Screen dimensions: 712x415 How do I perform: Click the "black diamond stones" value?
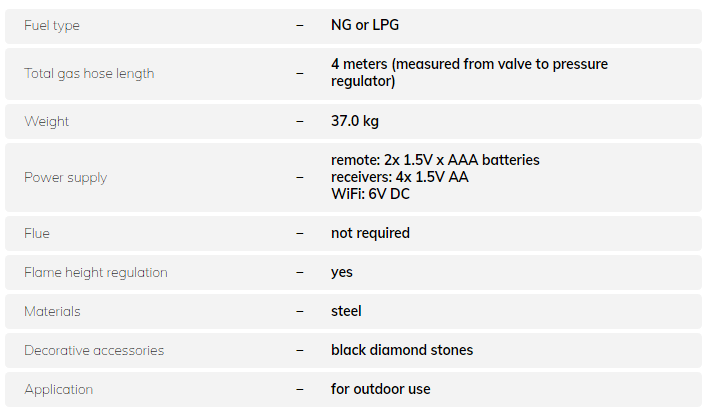[x=402, y=350]
